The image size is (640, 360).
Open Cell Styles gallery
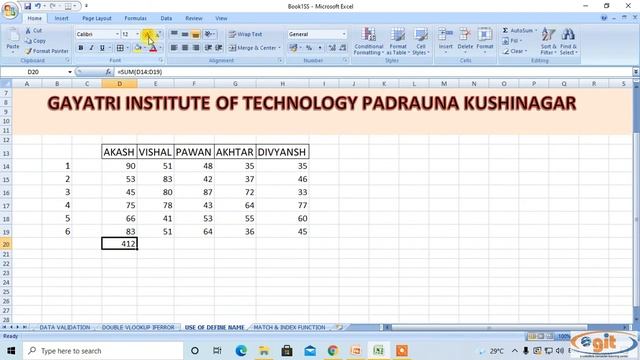[x=420, y=41]
